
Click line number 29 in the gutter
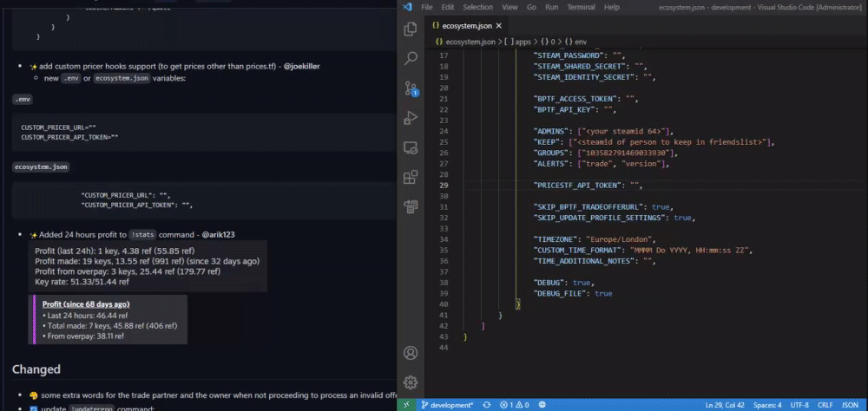(x=444, y=186)
